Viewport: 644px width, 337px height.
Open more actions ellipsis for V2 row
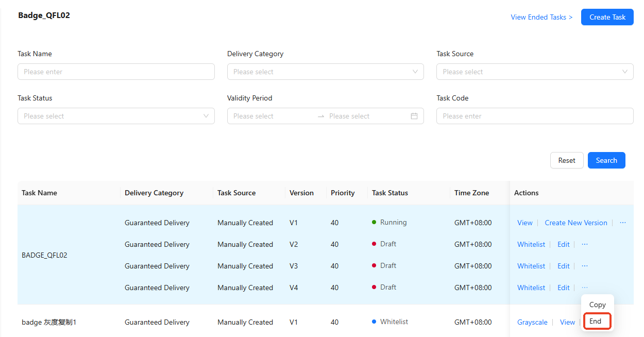(x=585, y=244)
